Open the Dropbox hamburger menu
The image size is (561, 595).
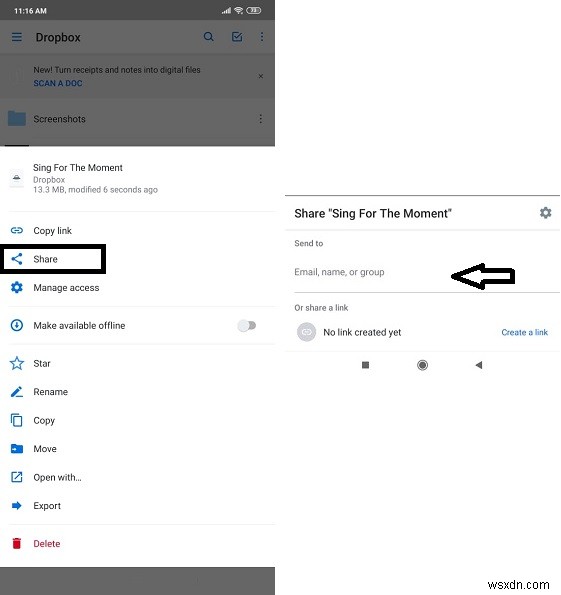coord(17,37)
